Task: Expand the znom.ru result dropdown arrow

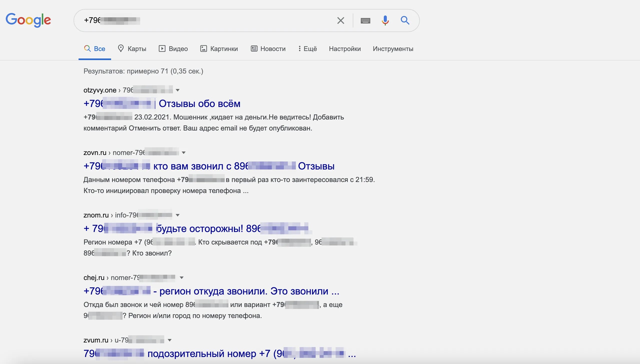Action: (178, 215)
